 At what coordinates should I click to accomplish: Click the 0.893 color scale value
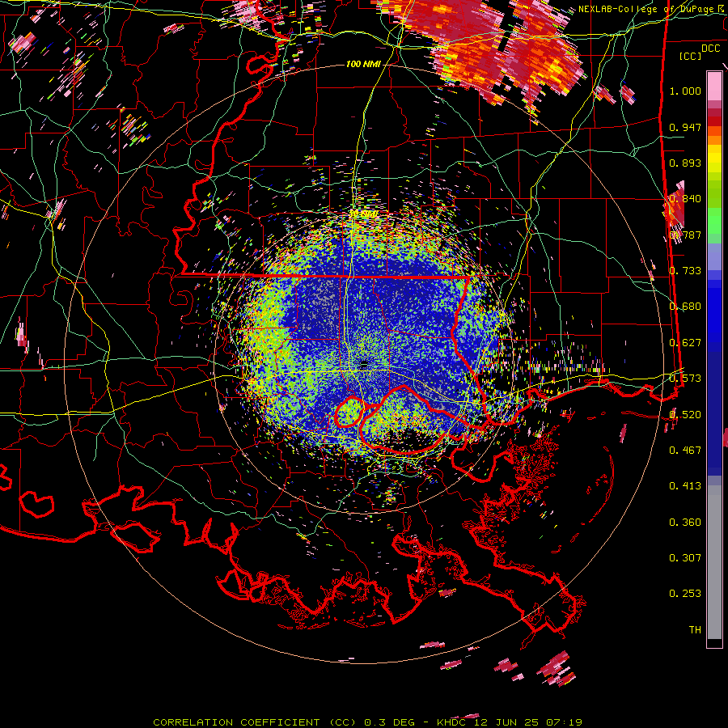pyautogui.click(x=685, y=163)
